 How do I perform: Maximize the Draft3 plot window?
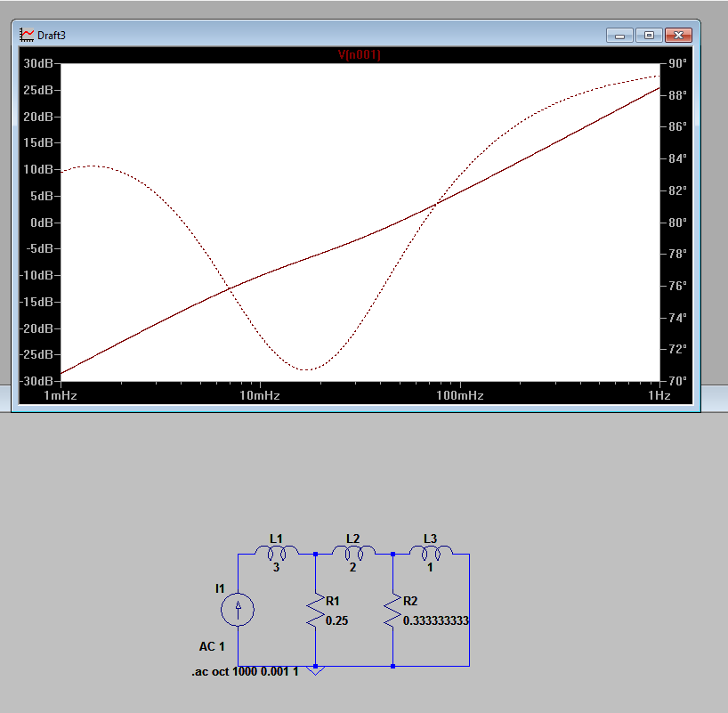649,35
